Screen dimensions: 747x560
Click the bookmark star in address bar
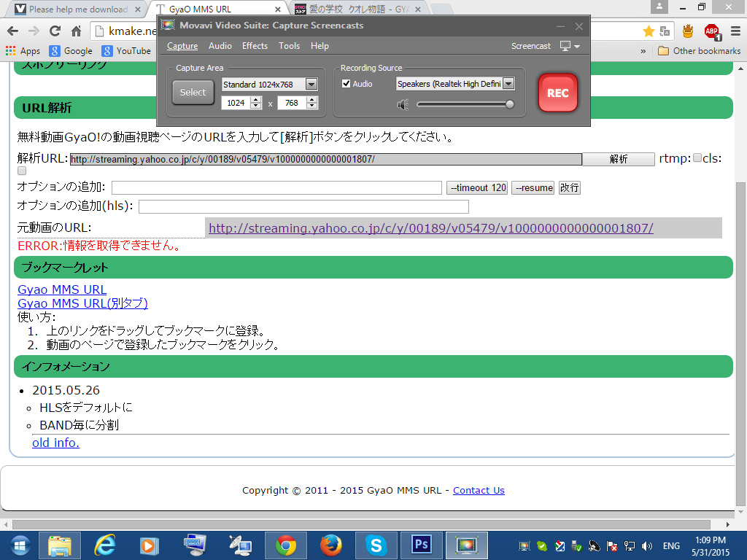649,31
